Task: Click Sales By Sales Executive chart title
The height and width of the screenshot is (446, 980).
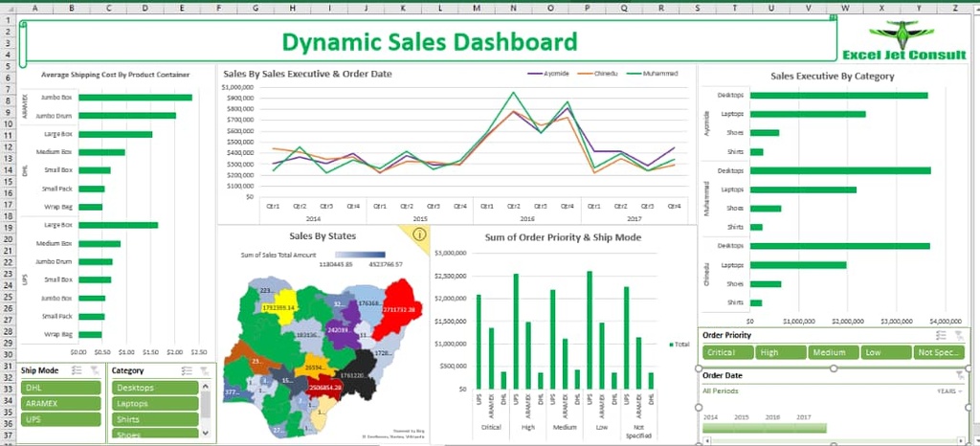Action: (x=307, y=74)
